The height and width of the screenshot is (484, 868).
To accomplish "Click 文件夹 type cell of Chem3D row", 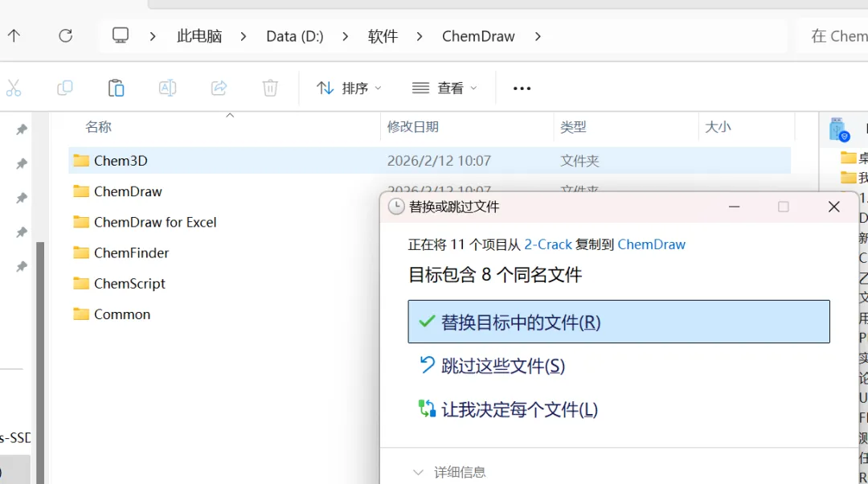I will click(579, 161).
